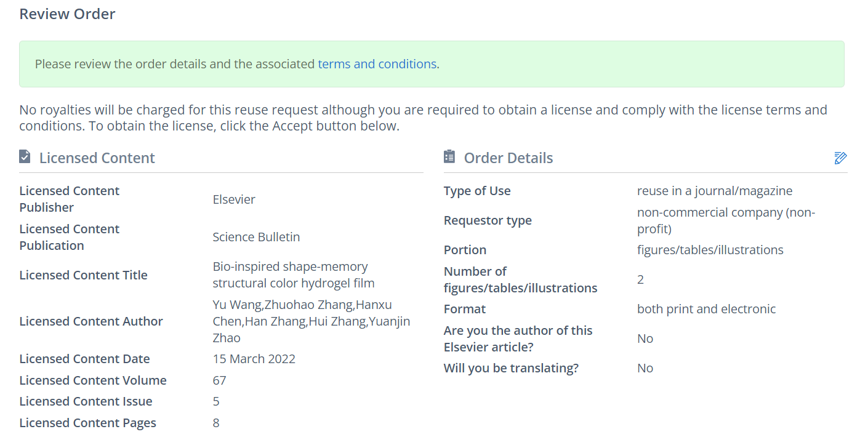868x437 pixels.
Task: Click the Licensed Content checkmark document icon
Action: (25, 157)
